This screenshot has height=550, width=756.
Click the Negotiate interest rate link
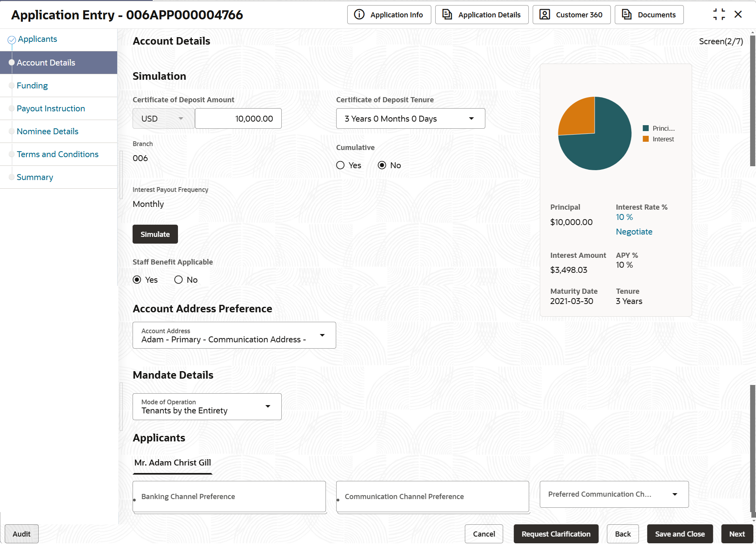634,232
